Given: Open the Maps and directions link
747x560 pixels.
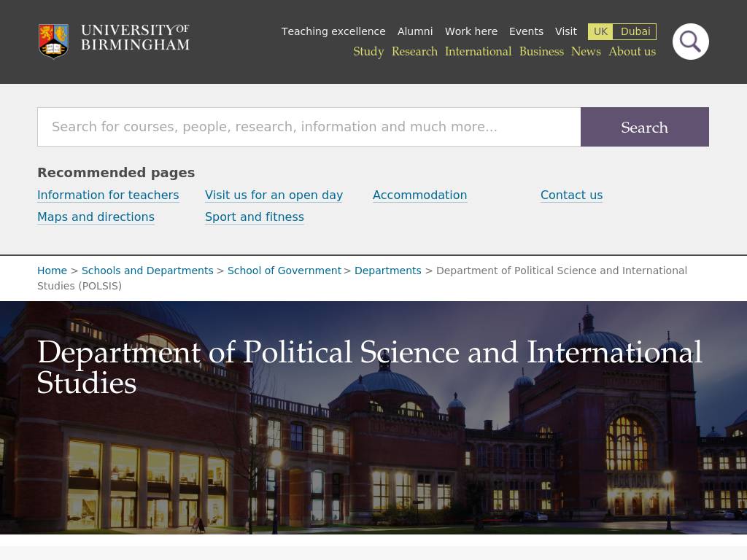Looking at the screenshot, I should [96, 217].
